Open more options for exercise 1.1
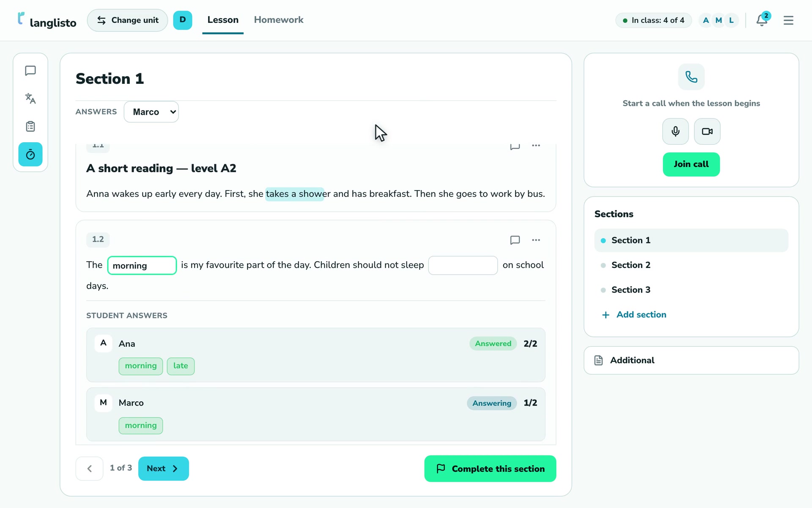 coord(536,146)
